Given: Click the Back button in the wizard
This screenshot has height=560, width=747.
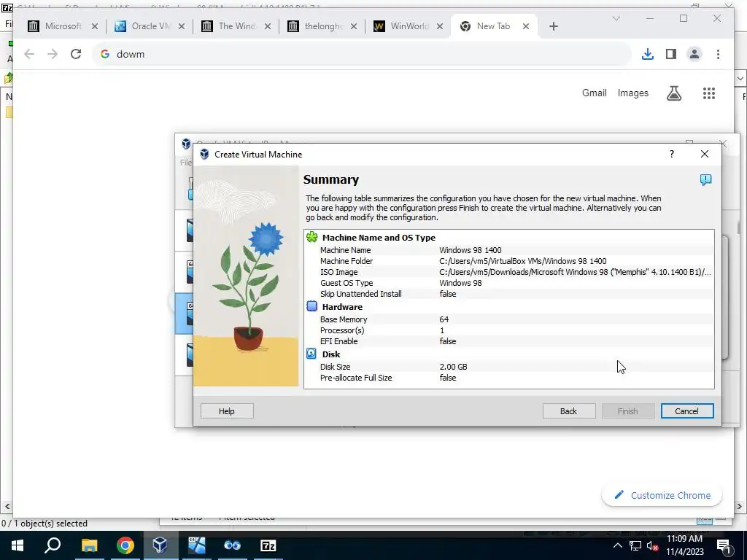Looking at the screenshot, I should (568, 411).
